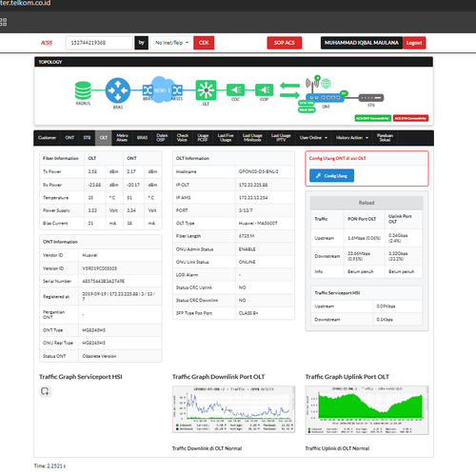Click the Hostname value GPON02-D5-BNL-2
The image size is (476, 475).
click(259, 171)
